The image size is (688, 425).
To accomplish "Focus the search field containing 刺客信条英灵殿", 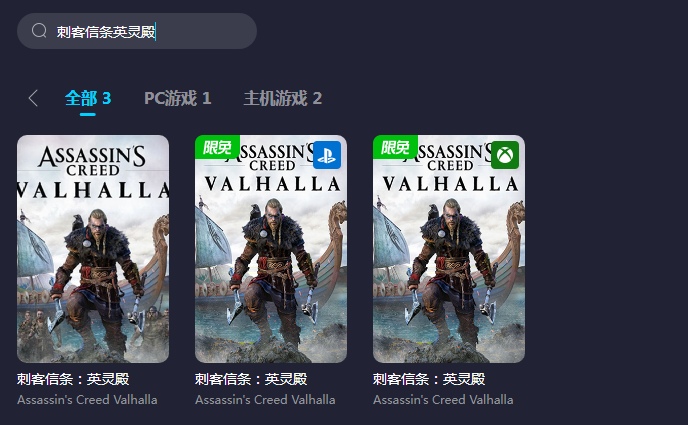I will pos(137,31).
